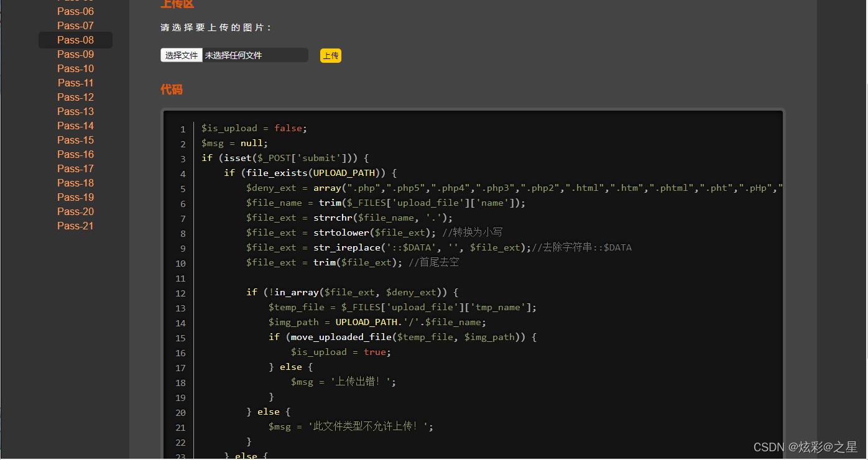Switch to Pass-14 level
Viewport: 868px width, 460px height.
click(75, 126)
